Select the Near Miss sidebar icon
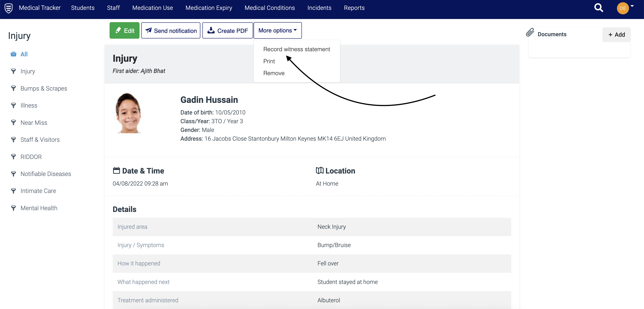 point(14,123)
